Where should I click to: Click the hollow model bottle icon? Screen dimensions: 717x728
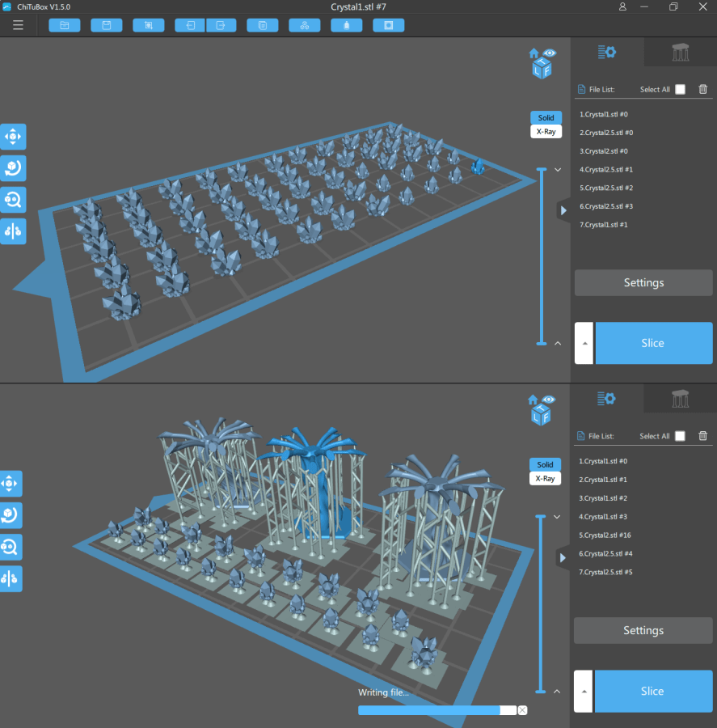click(346, 25)
